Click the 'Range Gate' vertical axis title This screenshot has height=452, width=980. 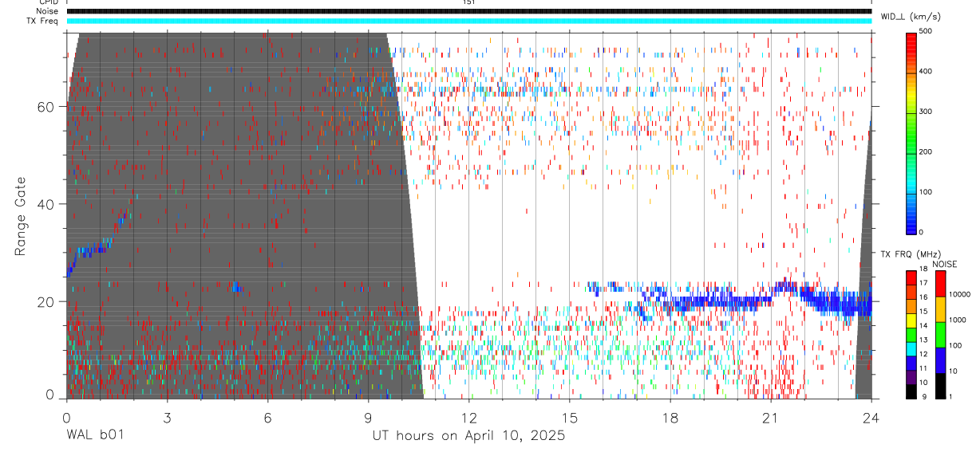click(x=20, y=216)
